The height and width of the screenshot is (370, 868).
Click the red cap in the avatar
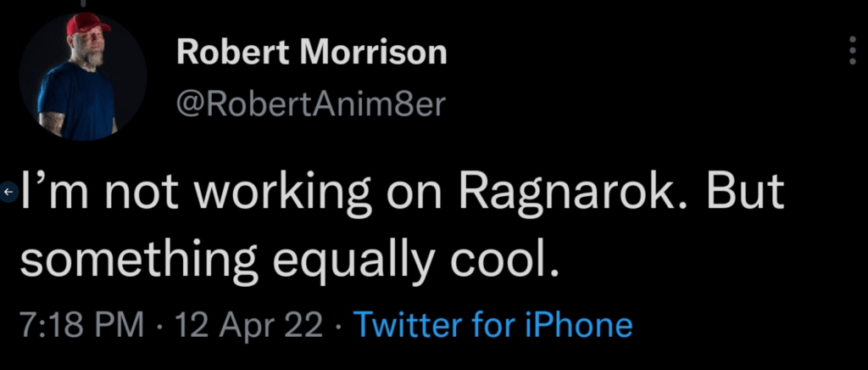click(87, 24)
